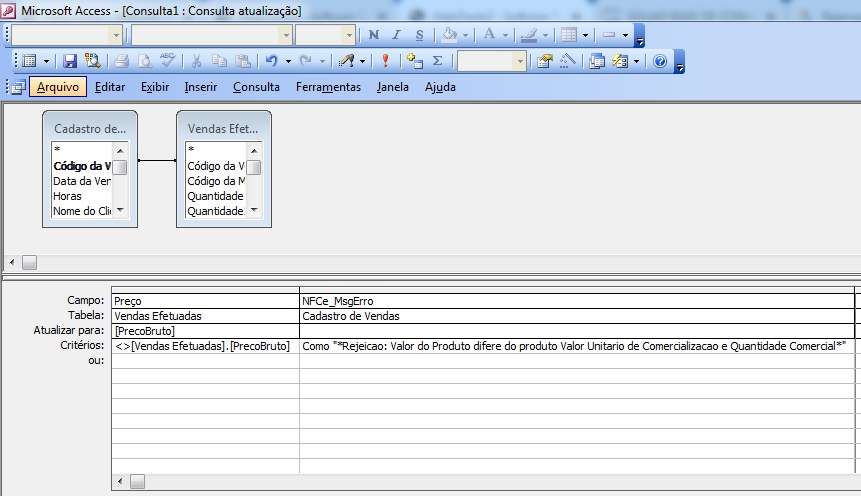Click the Save icon in the toolbar
The width and height of the screenshot is (861, 496).
point(70,61)
